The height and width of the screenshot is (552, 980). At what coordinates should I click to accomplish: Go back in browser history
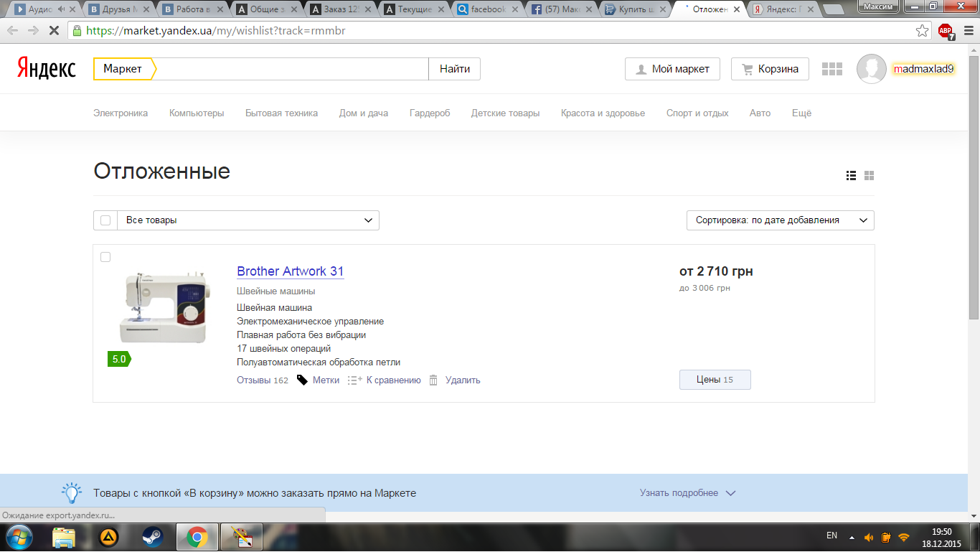click(12, 31)
